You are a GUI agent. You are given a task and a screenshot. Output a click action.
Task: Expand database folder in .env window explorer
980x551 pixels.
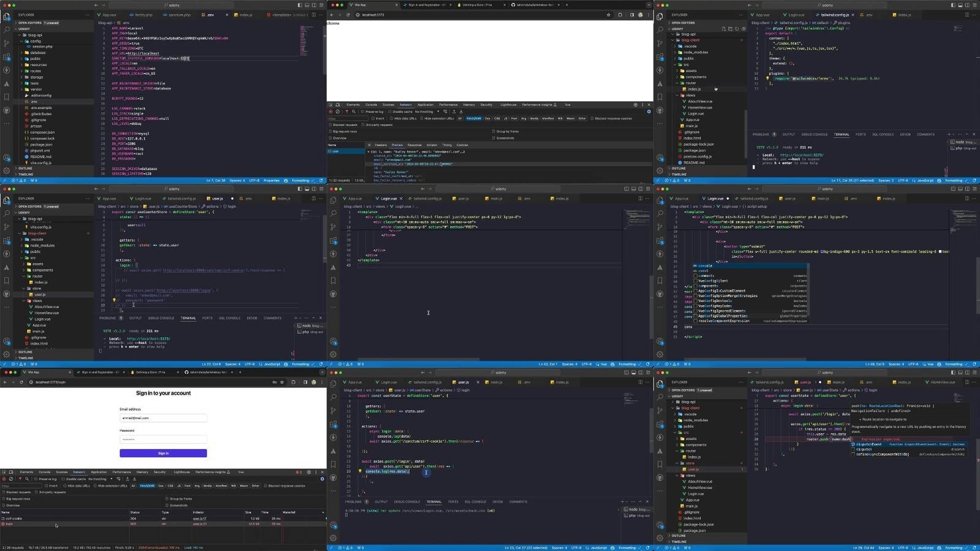tap(21, 53)
